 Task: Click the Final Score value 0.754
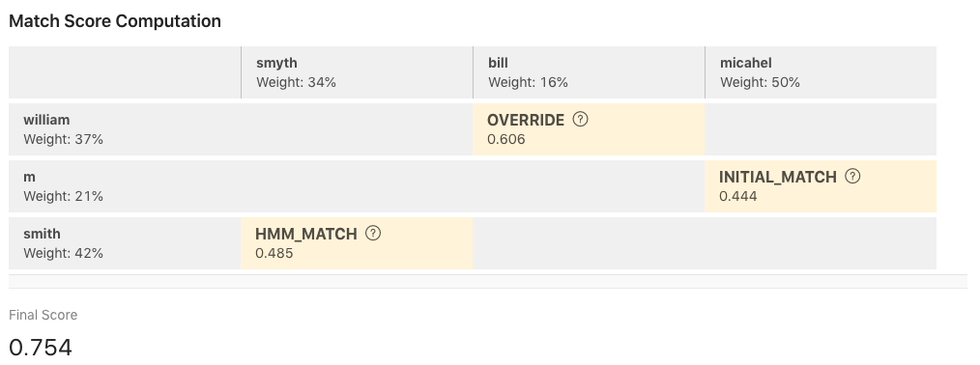point(41,348)
